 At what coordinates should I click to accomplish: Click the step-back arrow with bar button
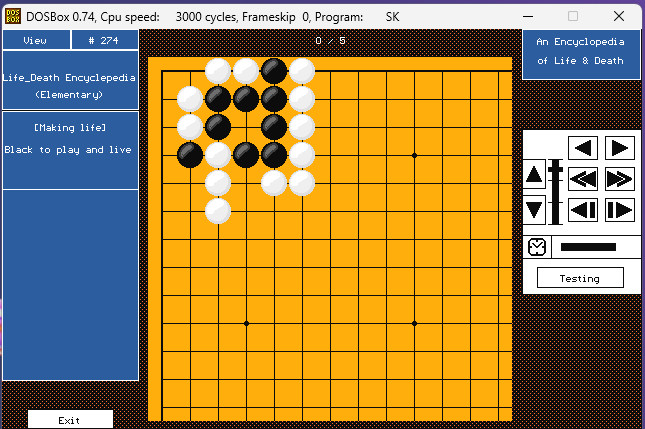(583, 210)
